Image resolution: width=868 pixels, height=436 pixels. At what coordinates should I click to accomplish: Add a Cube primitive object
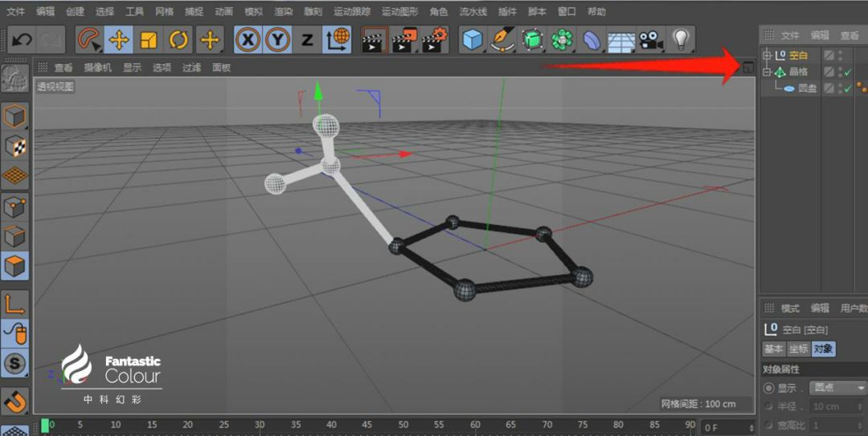(473, 40)
